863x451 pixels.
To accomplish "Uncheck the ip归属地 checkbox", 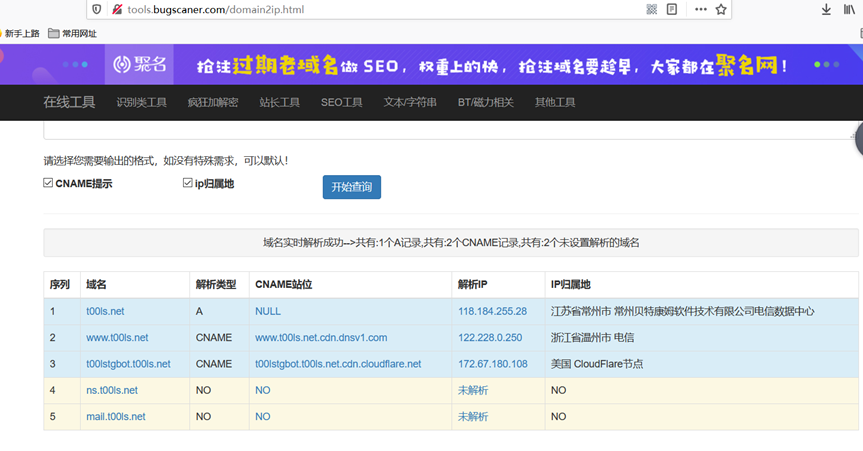I will [x=187, y=184].
